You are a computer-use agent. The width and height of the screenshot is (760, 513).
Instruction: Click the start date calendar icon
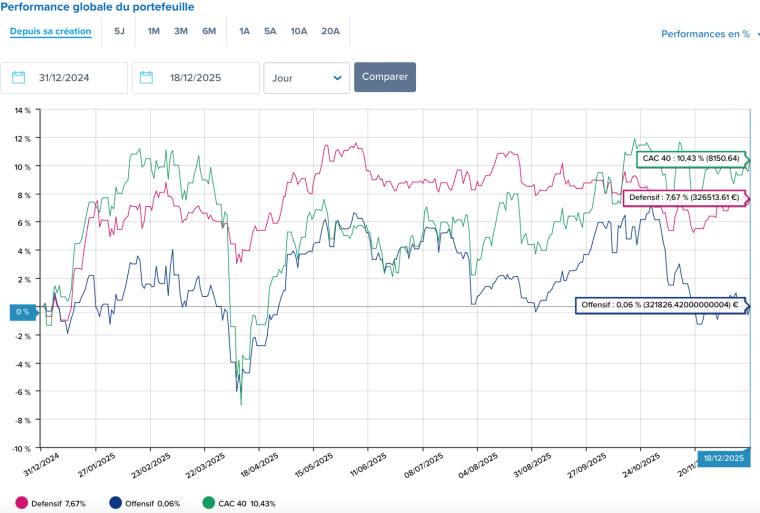(x=19, y=78)
